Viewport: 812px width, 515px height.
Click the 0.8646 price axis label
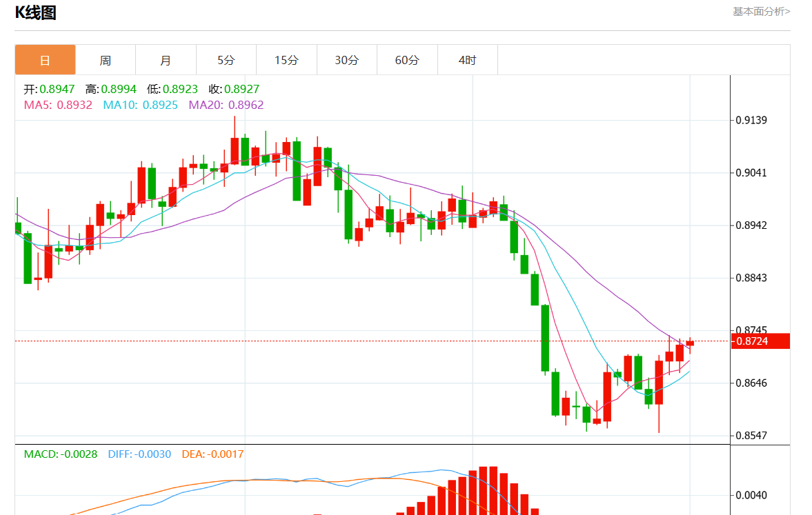[x=751, y=383]
